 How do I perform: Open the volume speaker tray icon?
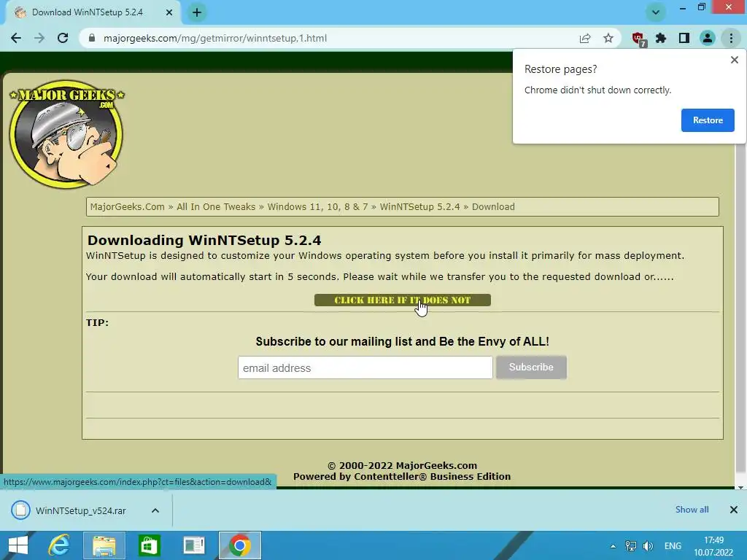pyautogui.click(x=648, y=546)
